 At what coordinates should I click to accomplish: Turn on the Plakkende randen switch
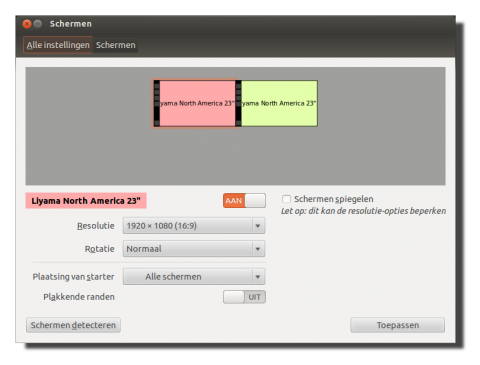244,297
